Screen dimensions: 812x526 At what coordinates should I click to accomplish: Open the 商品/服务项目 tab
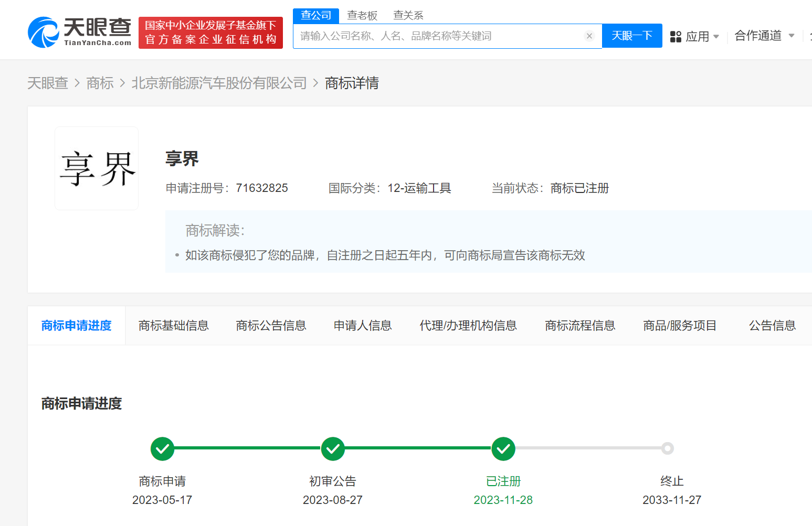[680, 325]
